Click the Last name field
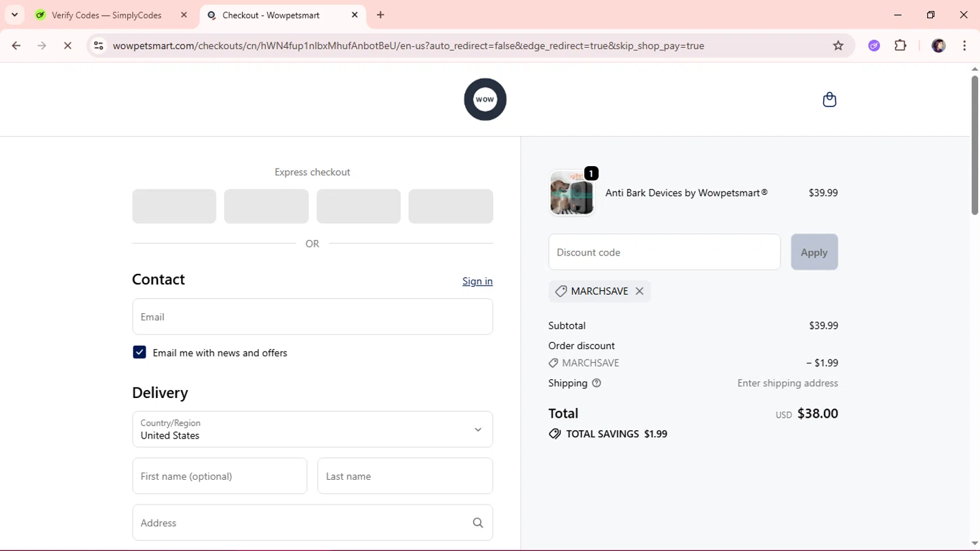This screenshot has height=551, width=980. tap(405, 476)
